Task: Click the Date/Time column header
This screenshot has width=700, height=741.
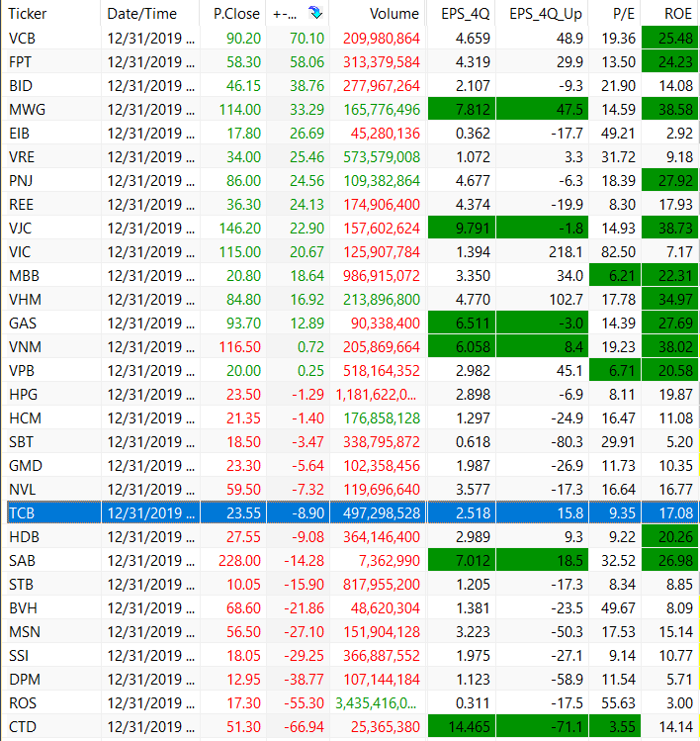Action: pos(141,14)
